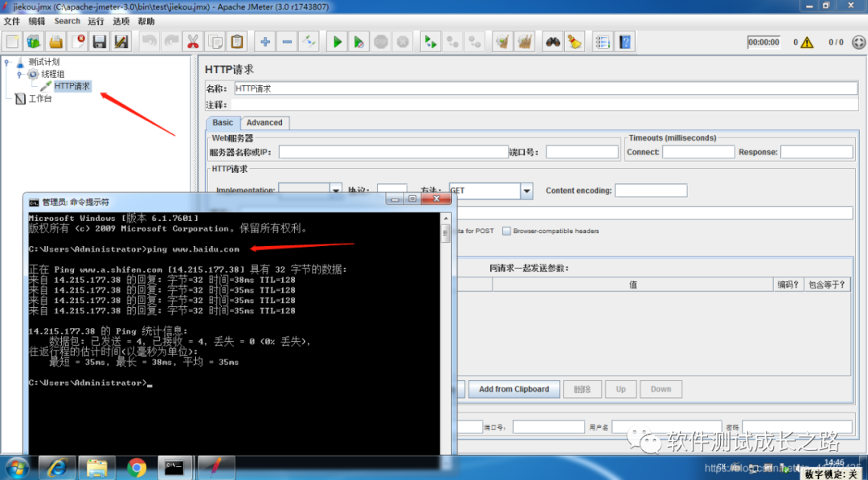Click the Add plus icon in toolbar
Viewport: 868px width, 480px height.
click(265, 42)
